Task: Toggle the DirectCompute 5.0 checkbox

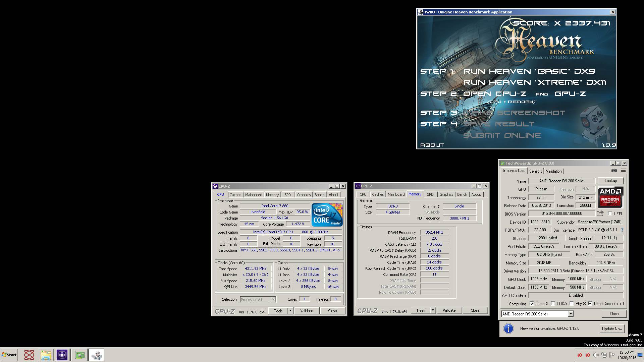Action: [x=590, y=304]
